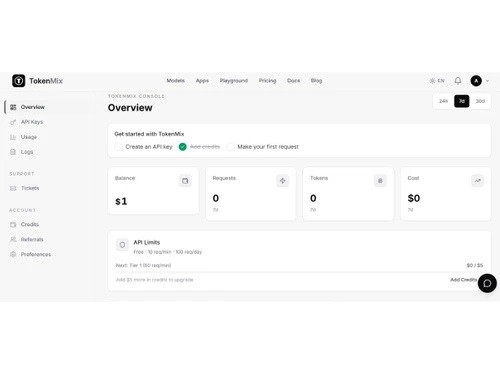Open the EN language selector
Viewport: 500px width, 375px height.
point(441,81)
